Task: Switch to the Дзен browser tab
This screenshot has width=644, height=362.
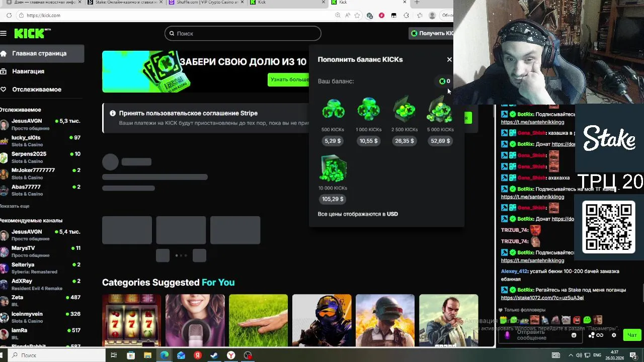Action: (43, 3)
